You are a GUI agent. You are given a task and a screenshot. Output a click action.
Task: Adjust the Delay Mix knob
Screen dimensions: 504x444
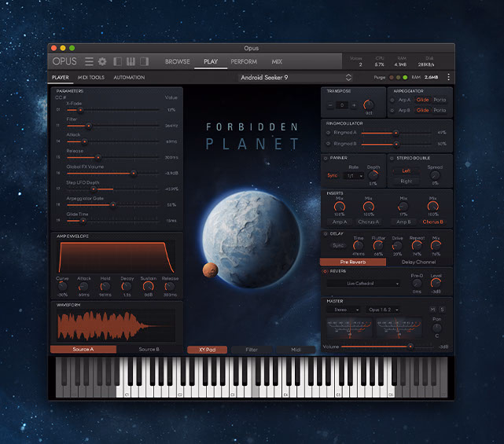[x=436, y=246]
